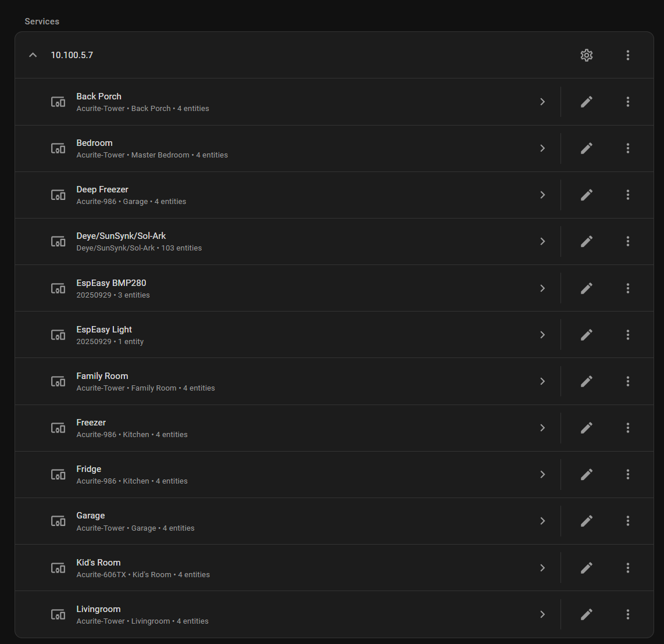Screen dimensions: 664x644
Task: Open the Livingroom three-dot menu
Action: 628,614
